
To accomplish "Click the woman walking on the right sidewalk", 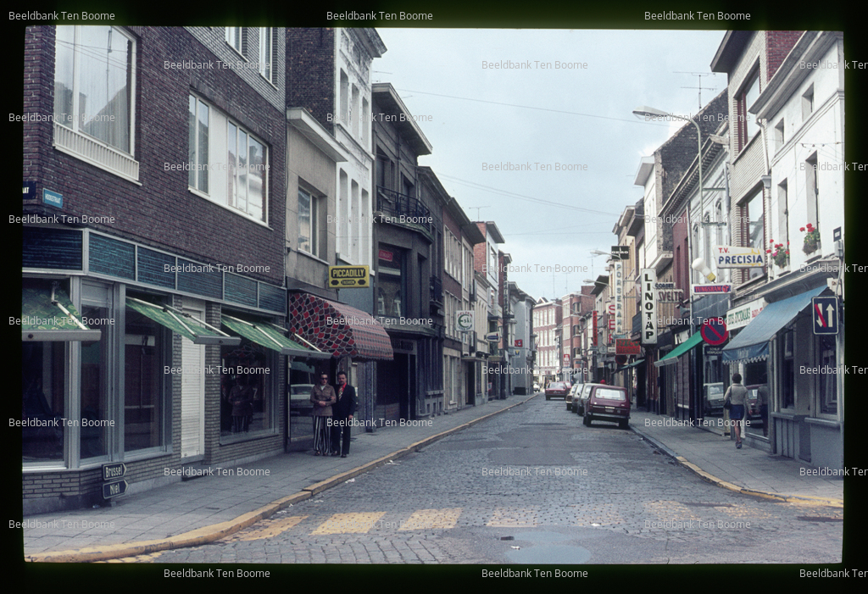I will pyautogui.click(x=737, y=409).
